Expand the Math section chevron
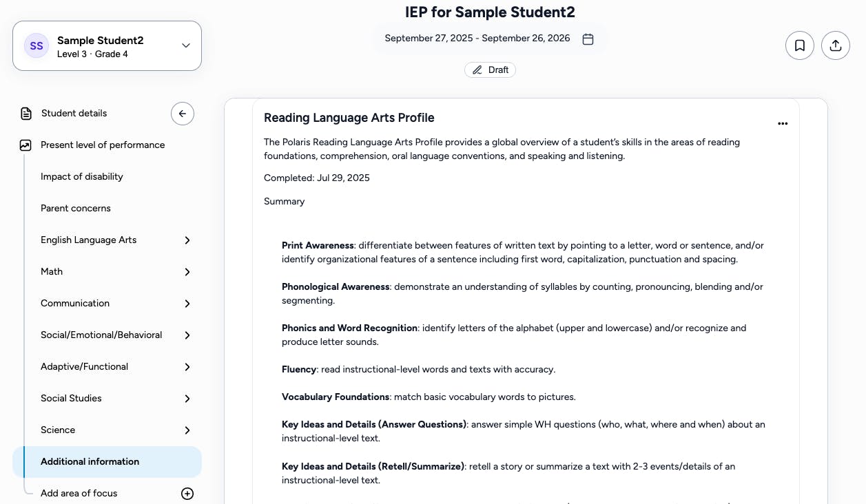 pos(187,272)
